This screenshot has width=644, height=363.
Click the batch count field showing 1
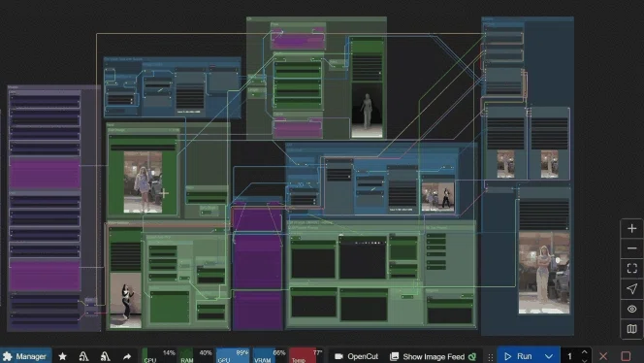[x=569, y=356]
